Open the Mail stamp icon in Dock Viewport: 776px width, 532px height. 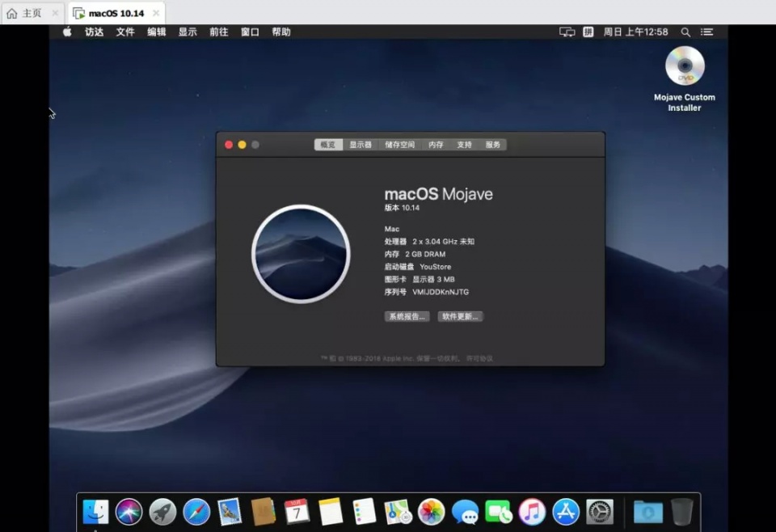click(x=230, y=511)
